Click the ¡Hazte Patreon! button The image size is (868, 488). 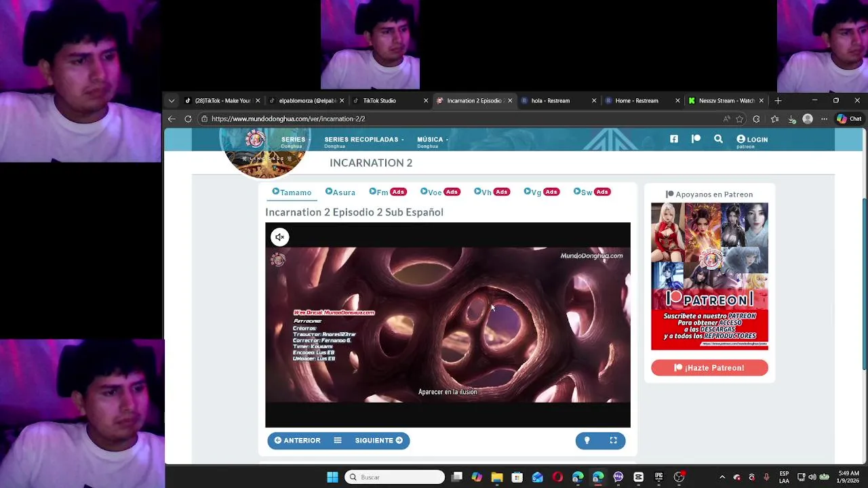pos(709,368)
